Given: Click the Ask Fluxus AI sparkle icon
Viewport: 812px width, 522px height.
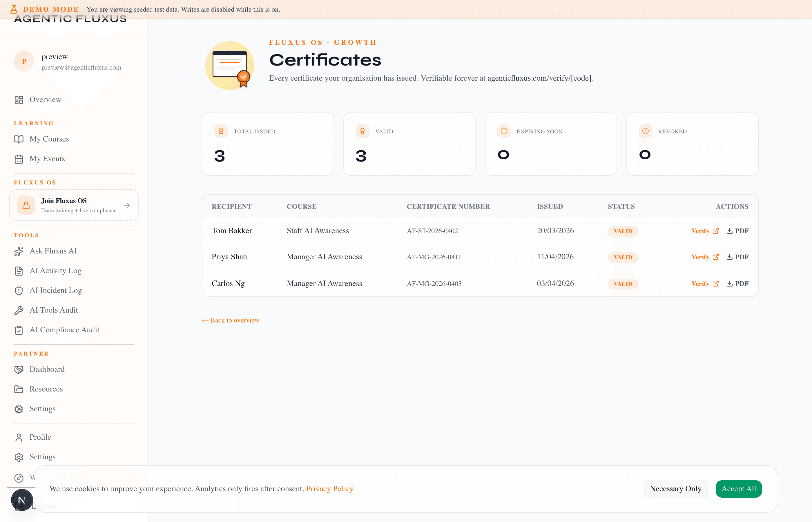Looking at the screenshot, I should pos(19,251).
